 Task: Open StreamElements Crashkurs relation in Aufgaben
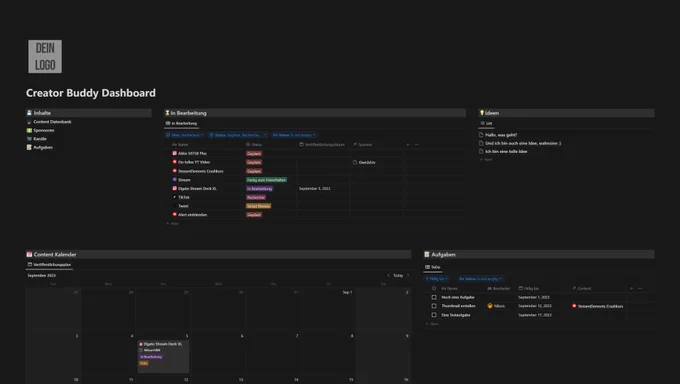[598, 306]
